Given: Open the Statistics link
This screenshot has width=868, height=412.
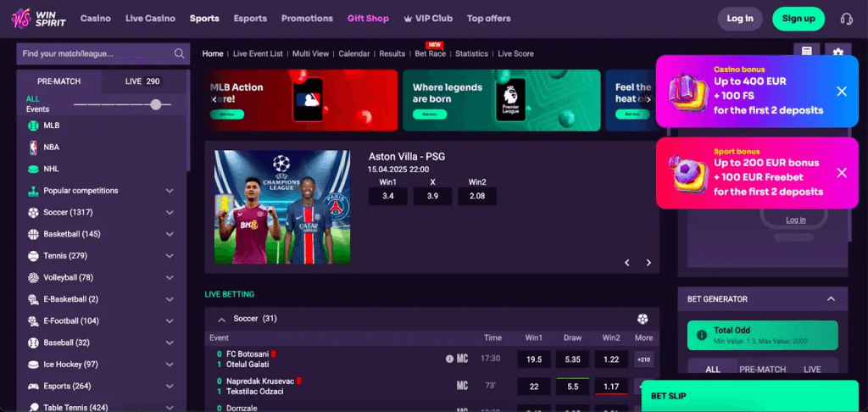Looking at the screenshot, I should pyautogui.click(x=471, y=53).
